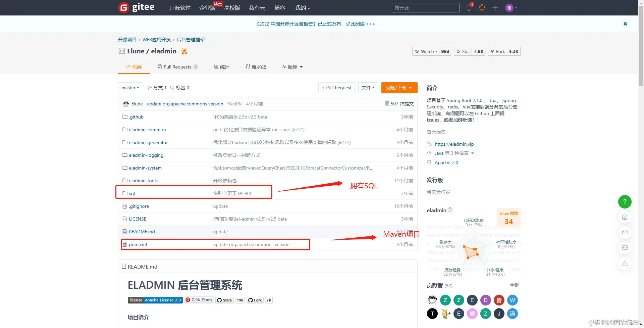
Task: Open the eladmin-common folder
Action: click(x=147, y=130)
